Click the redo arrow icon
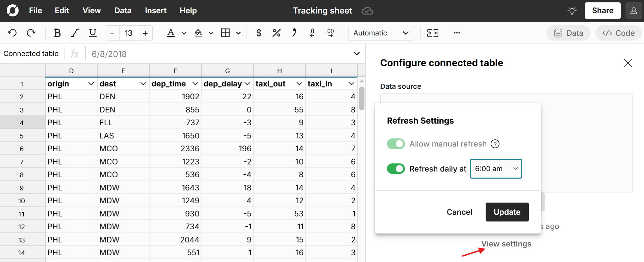This screenshot has height=262, width=644. pyautogui.click(x=31, y=33)
